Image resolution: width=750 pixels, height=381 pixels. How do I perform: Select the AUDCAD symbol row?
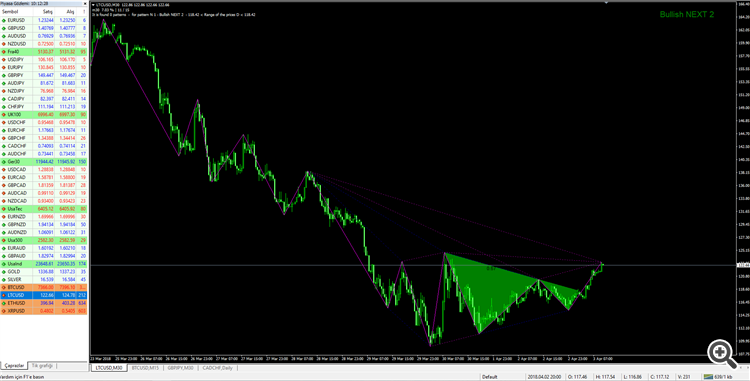[x=44, y=193]
